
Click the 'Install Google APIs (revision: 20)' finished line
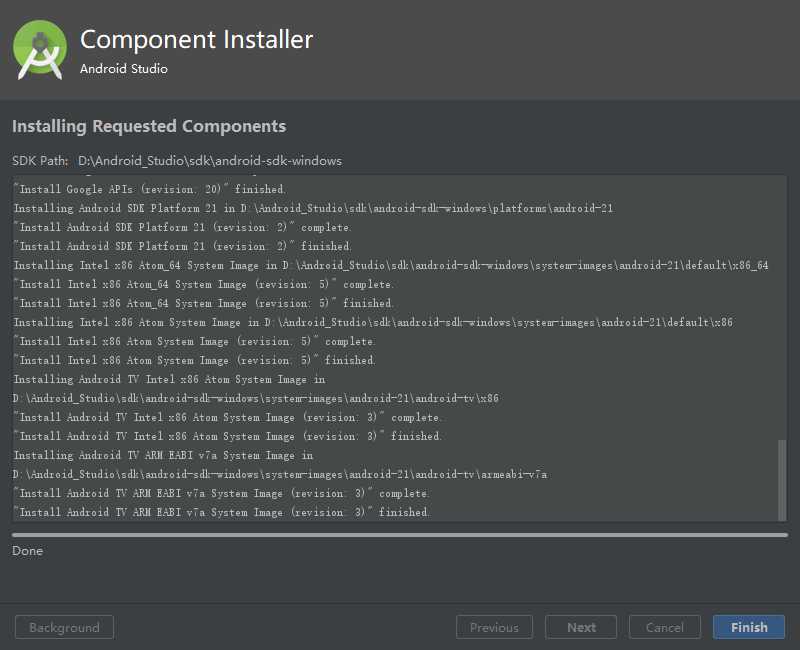(150, 189)
